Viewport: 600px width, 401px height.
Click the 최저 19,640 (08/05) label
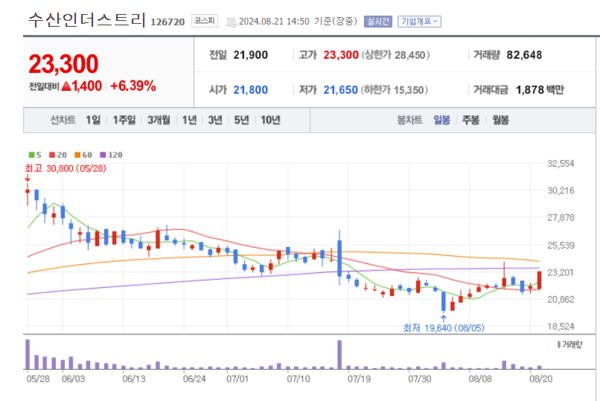pyautogui.click(x=443, y=328)
